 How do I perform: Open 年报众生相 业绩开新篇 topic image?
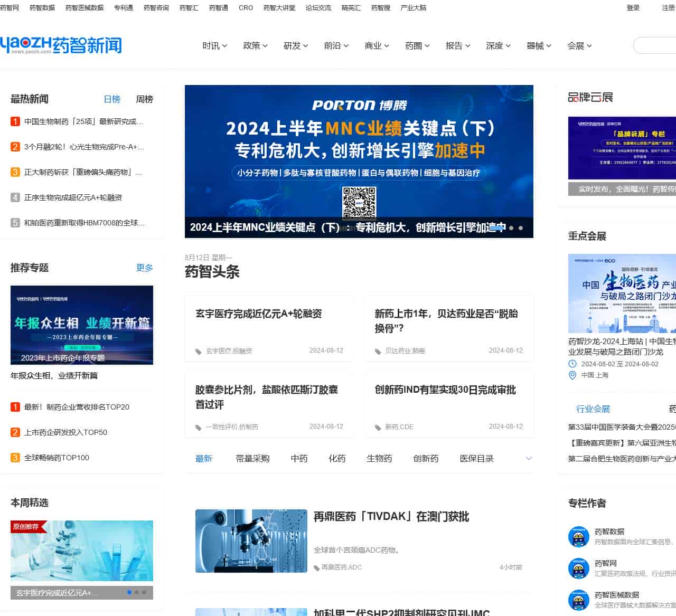[x=82, y=325]
